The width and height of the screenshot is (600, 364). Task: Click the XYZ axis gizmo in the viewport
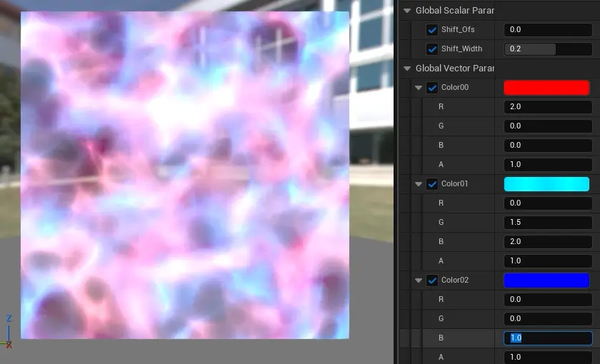click(x=9, y=332)
